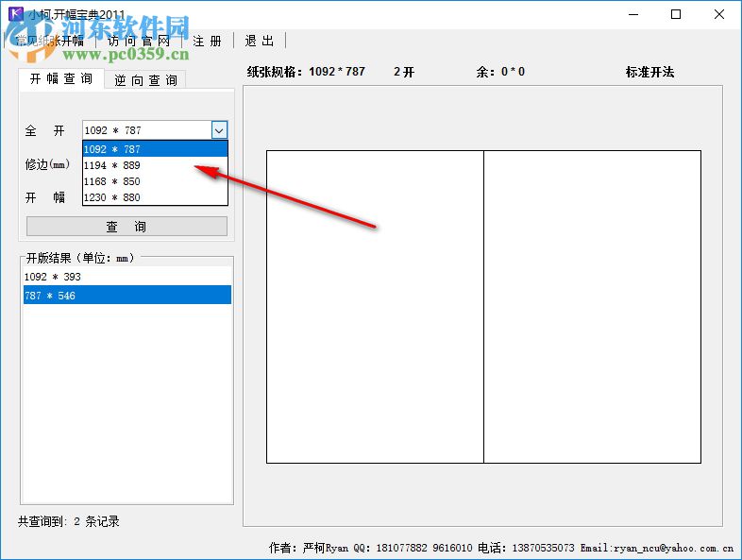Click the 注册 menu item
Screen dimensions: 742x560
[x=207, y=42]
